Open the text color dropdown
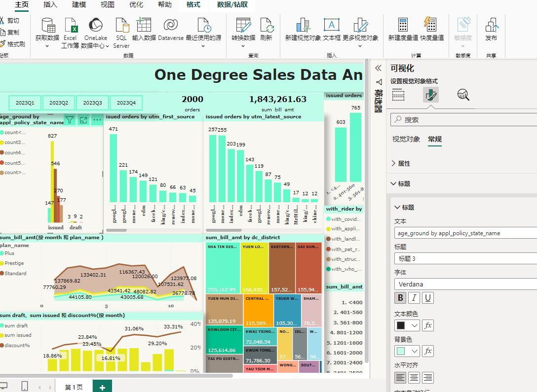This screenshot has width=537, height=392. pos(408,325)
